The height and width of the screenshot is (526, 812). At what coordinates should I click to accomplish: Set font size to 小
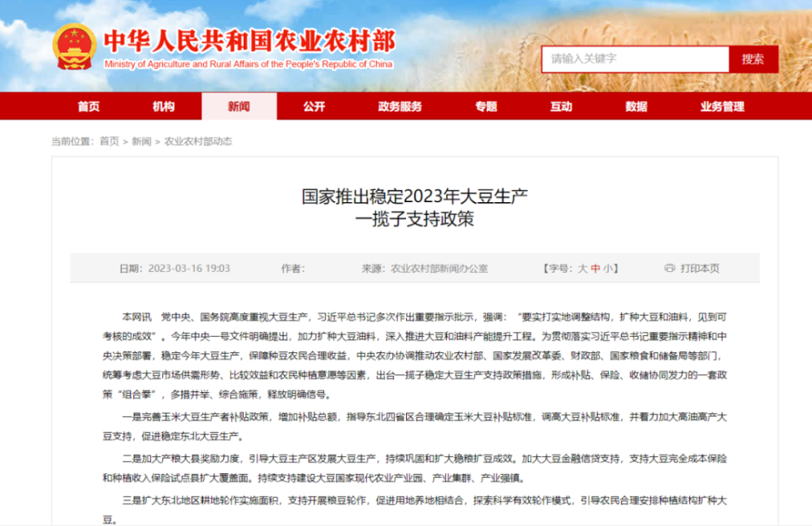coord(608,268)
